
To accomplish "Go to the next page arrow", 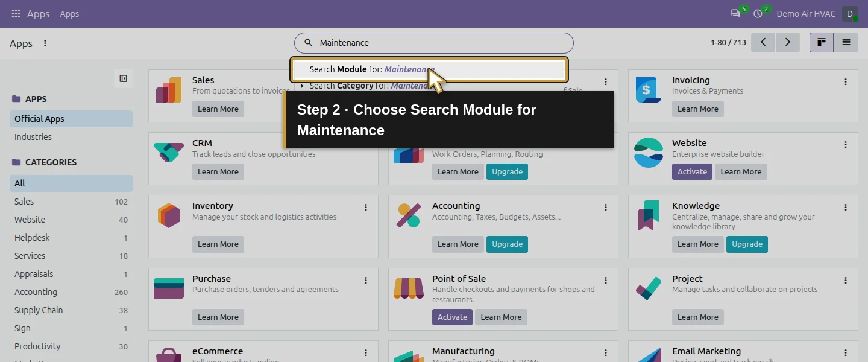I will tap(788, 42).
